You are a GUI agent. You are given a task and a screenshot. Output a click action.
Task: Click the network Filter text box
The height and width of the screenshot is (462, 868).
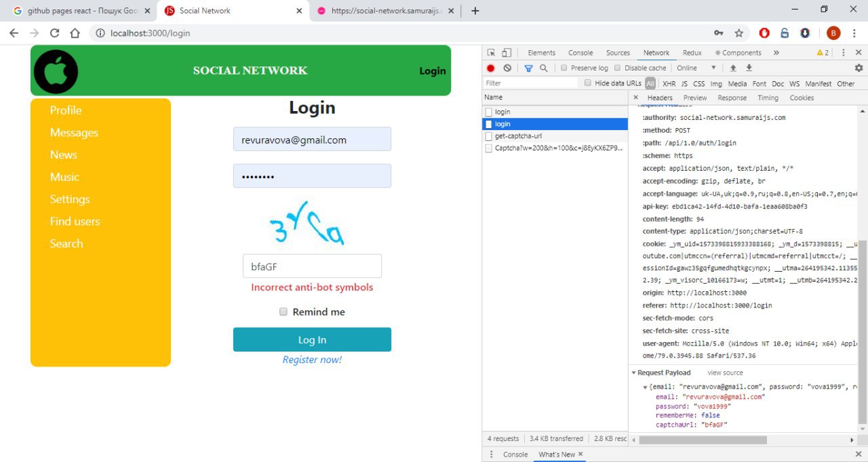(532, 83)
